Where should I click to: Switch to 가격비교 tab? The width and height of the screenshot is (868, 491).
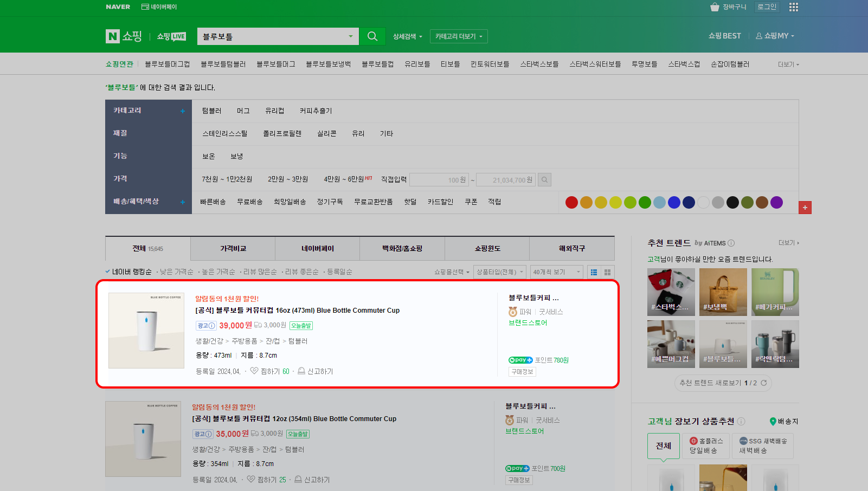233,249
